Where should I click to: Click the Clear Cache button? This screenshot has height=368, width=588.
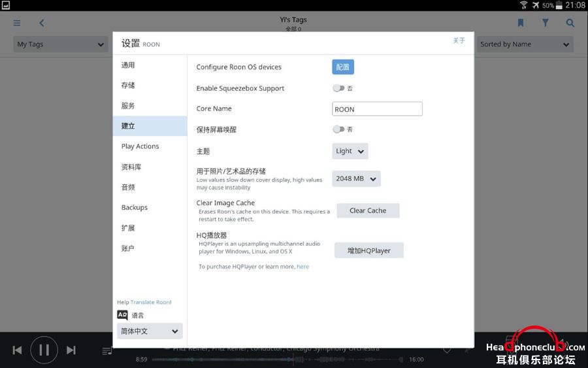pos(368,211)
